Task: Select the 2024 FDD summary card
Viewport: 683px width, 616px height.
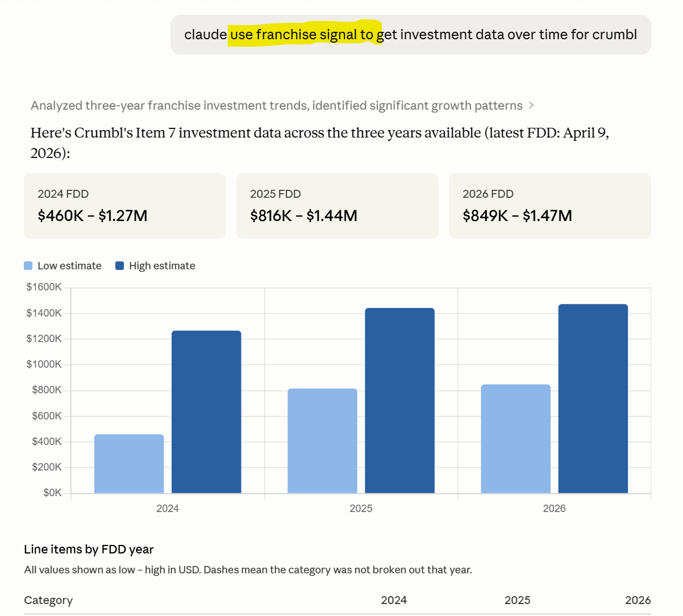Action: click(x=125, y=206)
